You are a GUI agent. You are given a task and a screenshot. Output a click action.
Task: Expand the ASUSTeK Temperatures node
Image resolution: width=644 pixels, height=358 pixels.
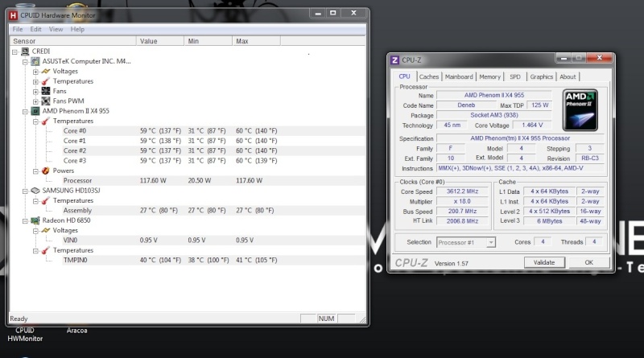[x=35, y=82]
